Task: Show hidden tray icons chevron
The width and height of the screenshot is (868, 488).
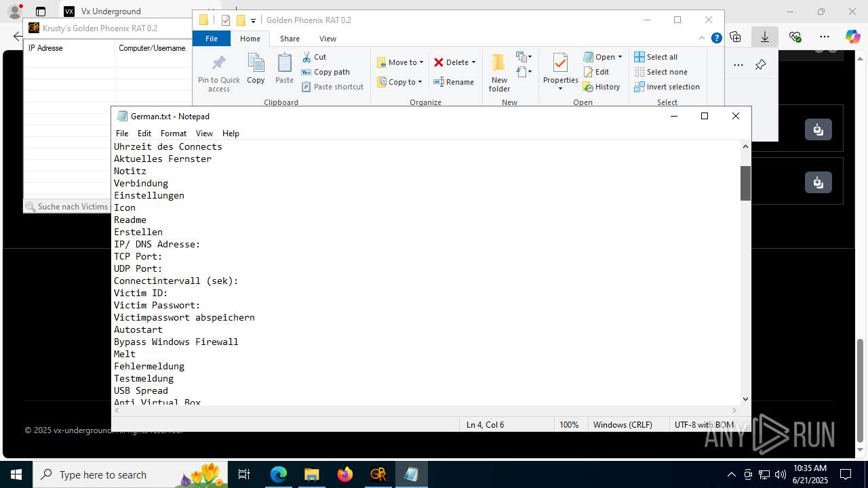Action: click(x=731, y=474)
